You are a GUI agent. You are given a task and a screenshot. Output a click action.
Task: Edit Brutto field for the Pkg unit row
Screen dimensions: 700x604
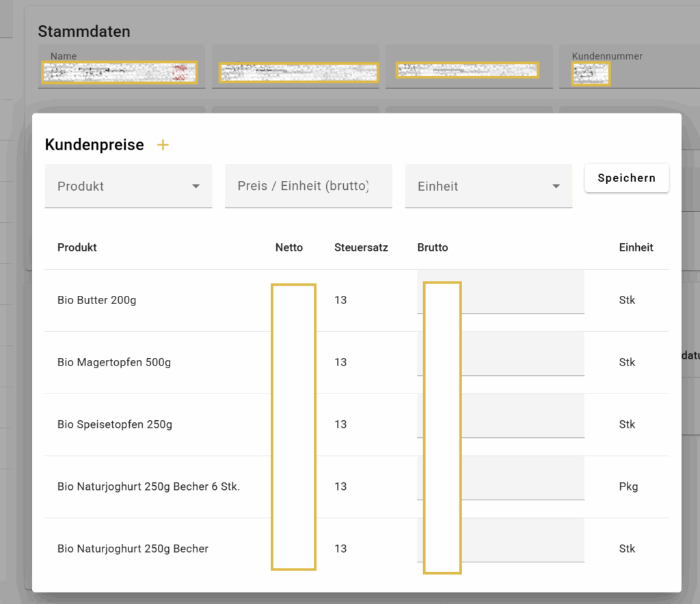[x=521, y=479]
